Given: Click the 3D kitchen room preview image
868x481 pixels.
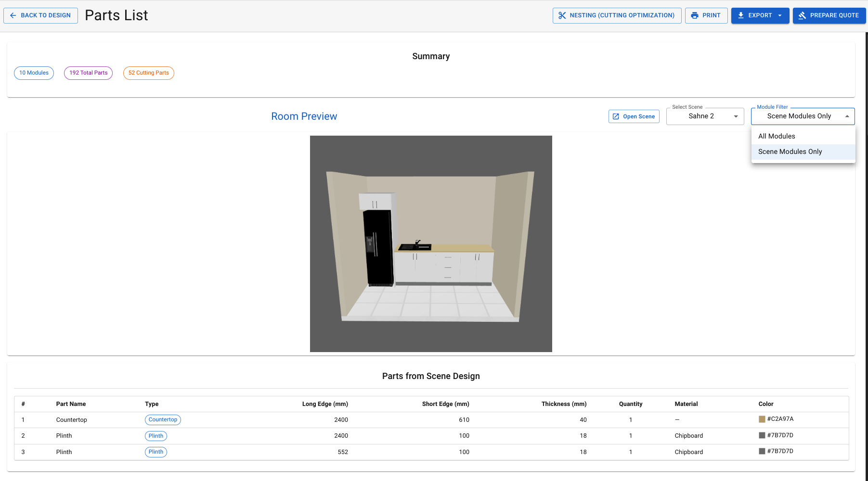Looking at the screenshot, I should (431, 244).
